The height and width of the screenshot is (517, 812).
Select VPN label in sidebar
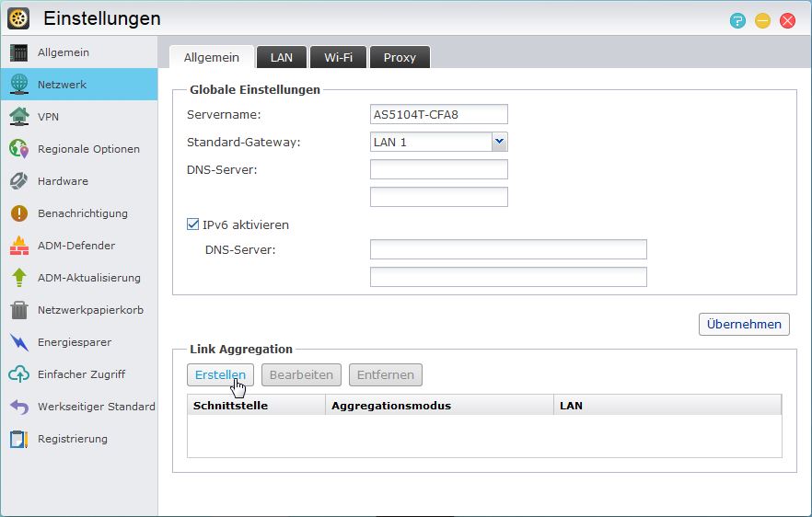[x=48, y=117]
